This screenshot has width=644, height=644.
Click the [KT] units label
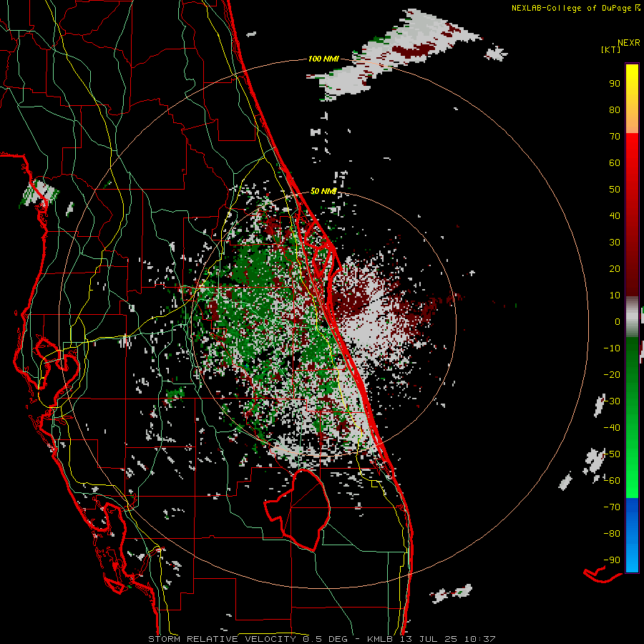(x=610, y=49)
